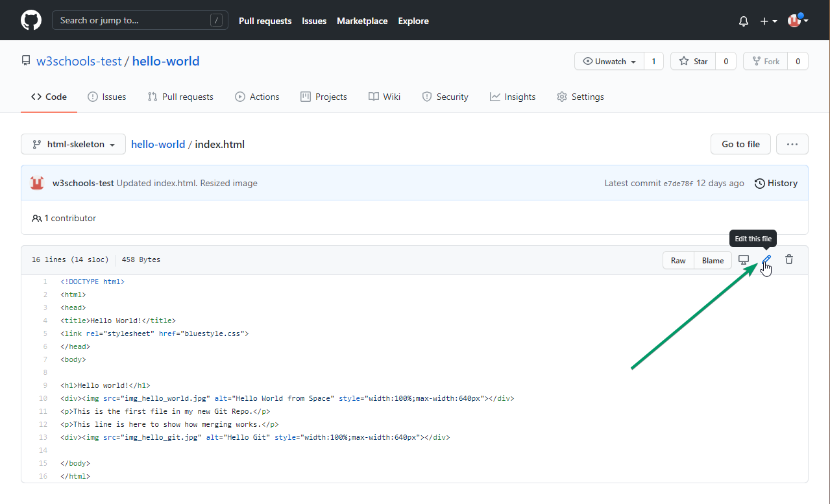This screenshot has height=504, width=830.
Task: Open the user profile avatar menu
Action: 798,21
